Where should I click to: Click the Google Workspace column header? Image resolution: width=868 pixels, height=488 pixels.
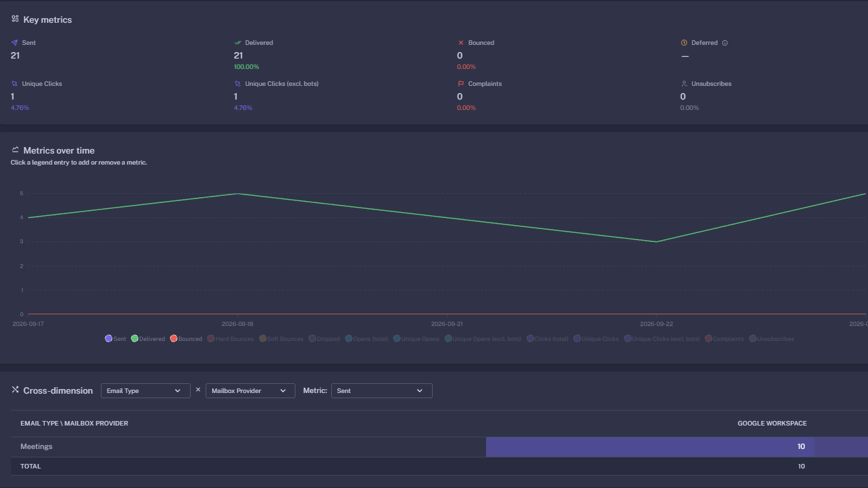coord(772,424)
